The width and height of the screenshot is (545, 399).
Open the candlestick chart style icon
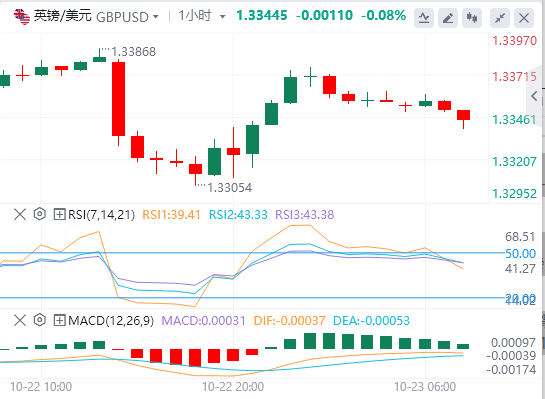[472, 18]
